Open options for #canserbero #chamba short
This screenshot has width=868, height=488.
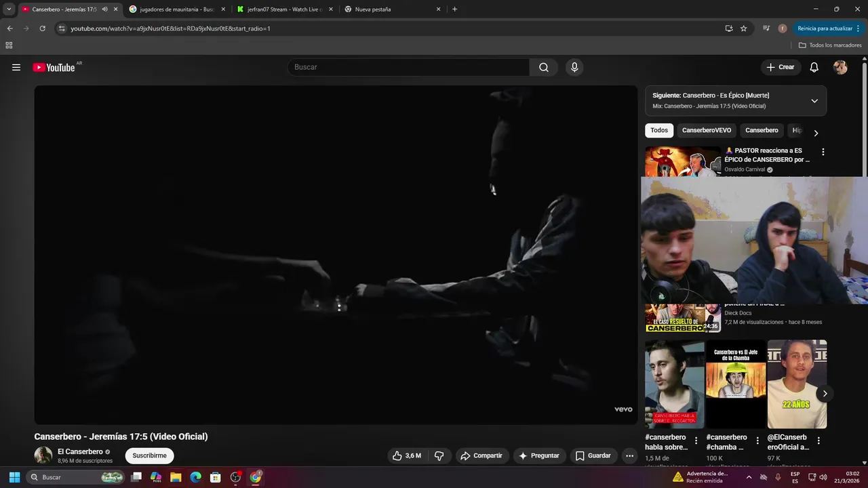(x=757, y=441)
